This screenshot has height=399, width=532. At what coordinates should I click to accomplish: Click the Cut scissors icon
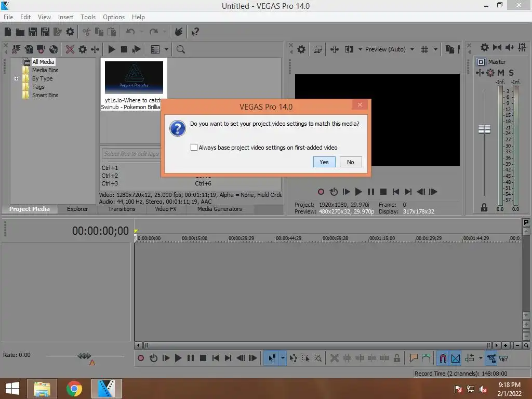click(87, 32)
